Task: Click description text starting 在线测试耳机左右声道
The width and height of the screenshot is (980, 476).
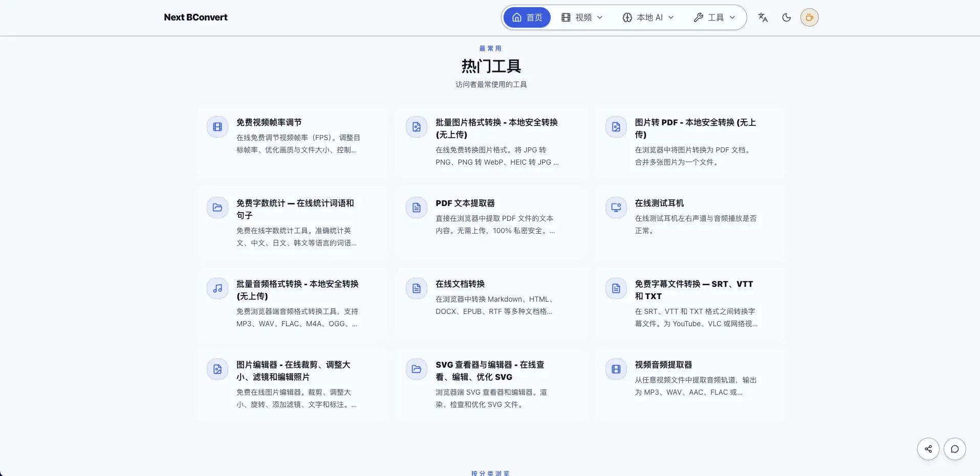Action: point(695,224)
